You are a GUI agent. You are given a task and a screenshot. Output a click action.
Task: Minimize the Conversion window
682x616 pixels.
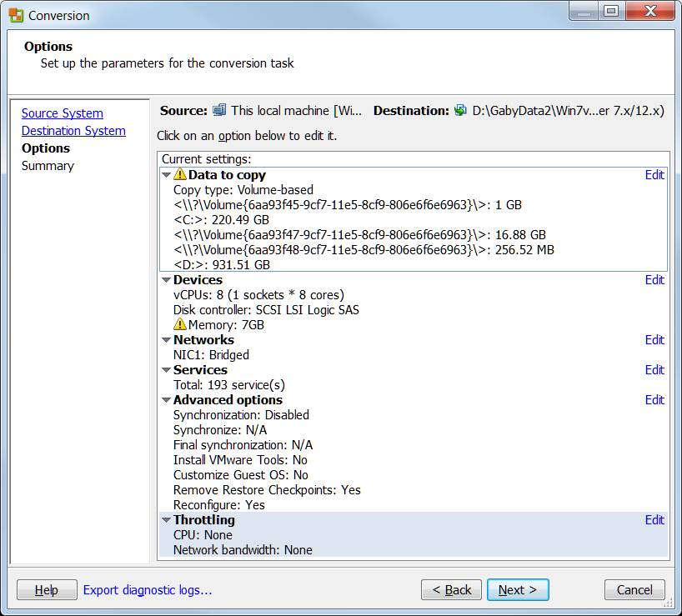coord(584,12)
